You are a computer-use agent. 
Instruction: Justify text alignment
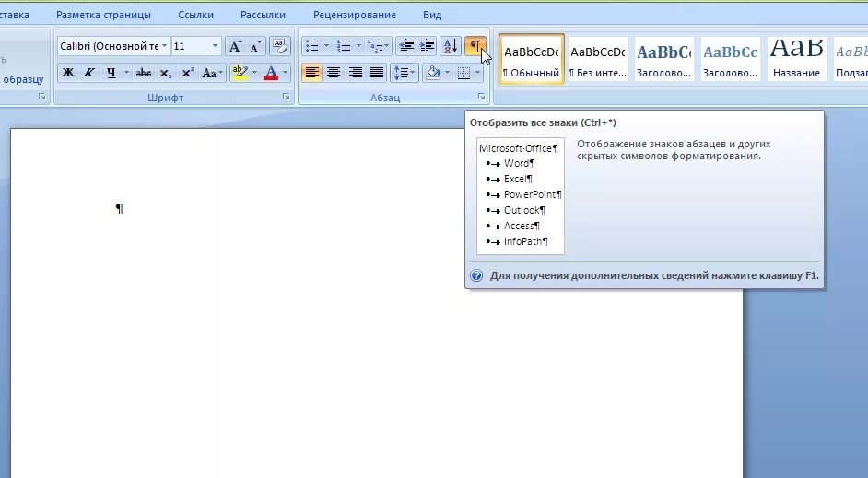377,73
